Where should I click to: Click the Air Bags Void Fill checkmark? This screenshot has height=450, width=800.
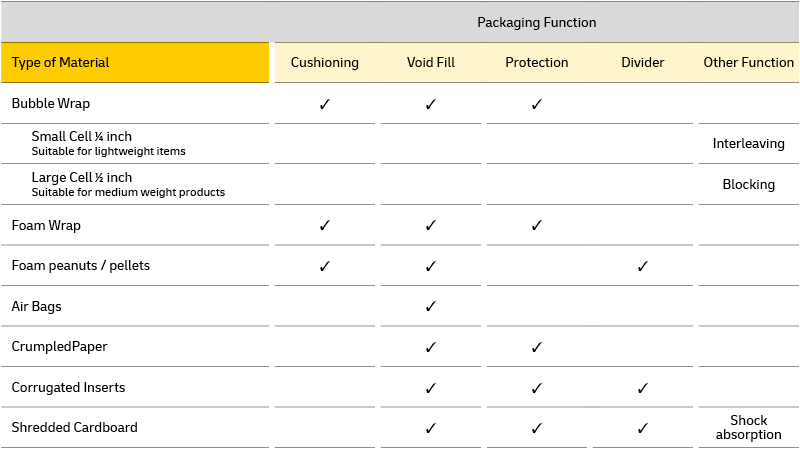click(431, 306)
